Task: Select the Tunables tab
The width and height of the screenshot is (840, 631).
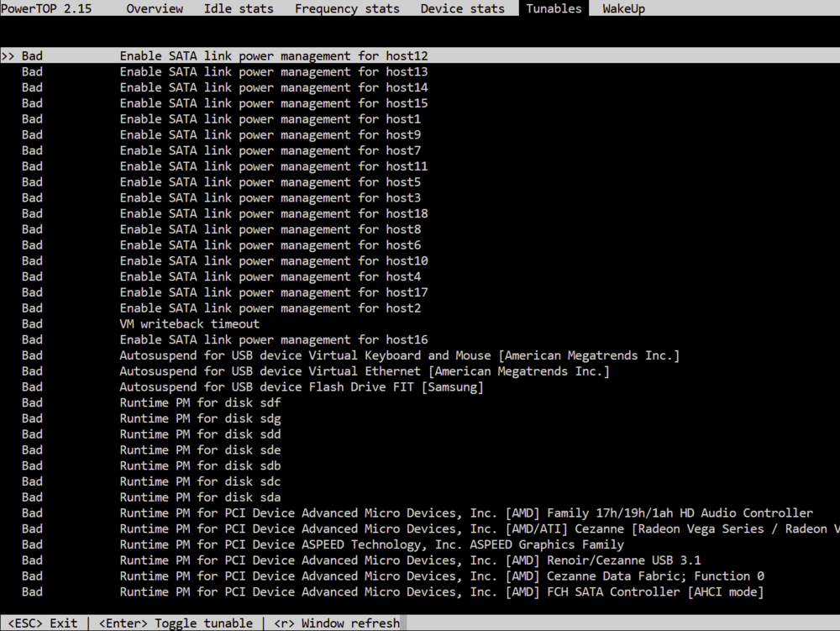Action: [x=554, y=8]
